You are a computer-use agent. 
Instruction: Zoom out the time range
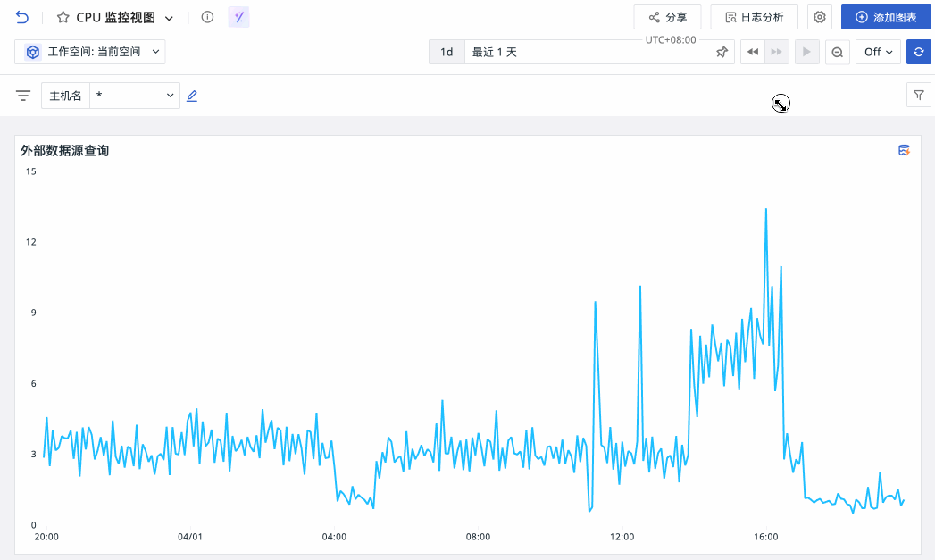pyautogui.click(x=837, y=52)
